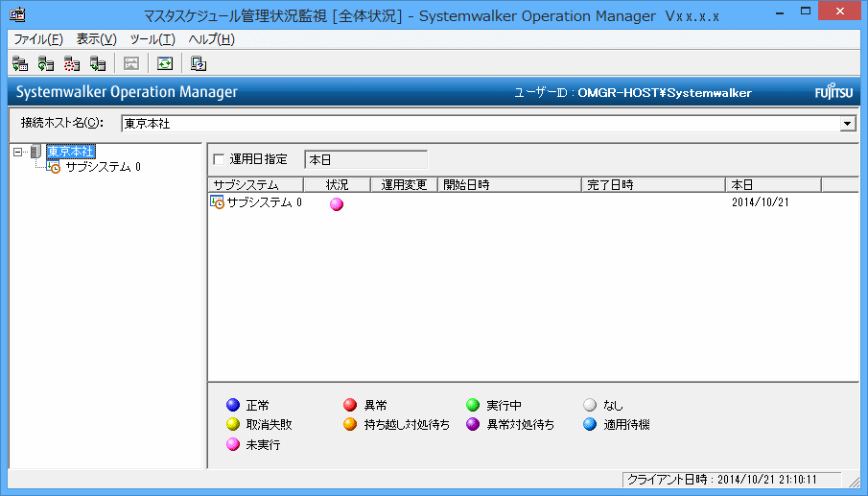Click the pink status ball in サブシステム 0 row
Image resolution: width=868 pixels, height=496 pixels.
[x=337, y=204]
